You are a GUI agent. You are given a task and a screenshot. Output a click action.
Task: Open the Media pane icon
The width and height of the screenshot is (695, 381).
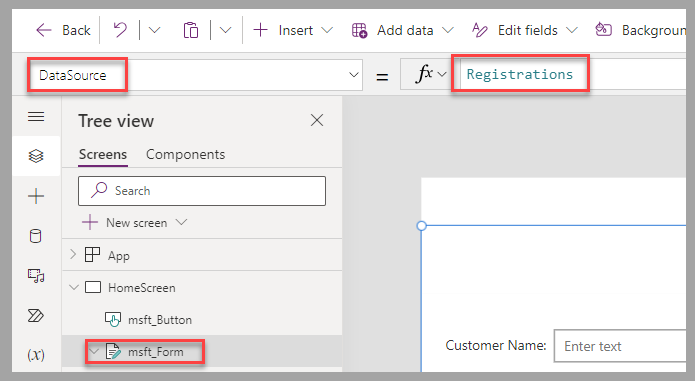pos(36,276)
